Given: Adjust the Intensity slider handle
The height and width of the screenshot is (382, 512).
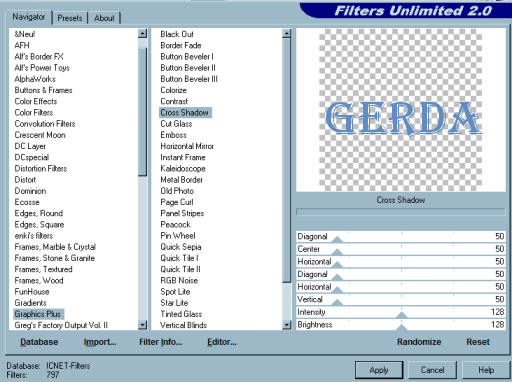Looking at the screenshot, I should (x=402, y=315).
